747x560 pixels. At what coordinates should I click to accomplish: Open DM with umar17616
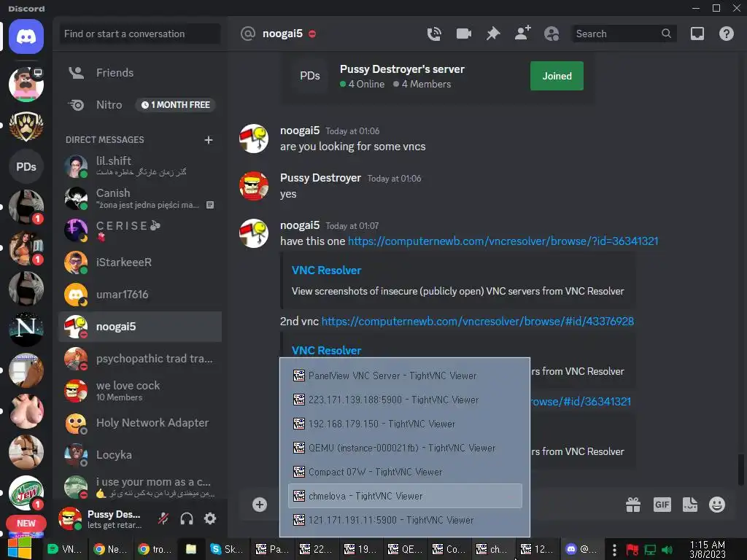[140, 295]
